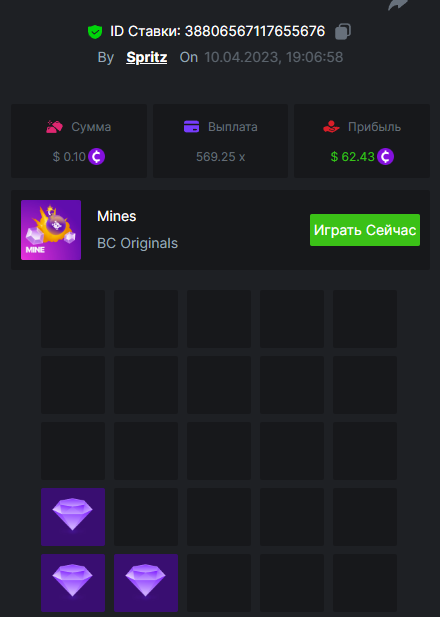Open the Mines game thumbnail
Viewport: 440px width, 617px height.
click(51, 230)
